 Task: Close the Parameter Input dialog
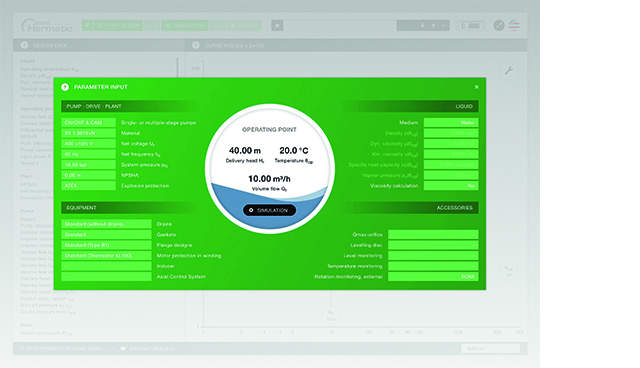476,87
